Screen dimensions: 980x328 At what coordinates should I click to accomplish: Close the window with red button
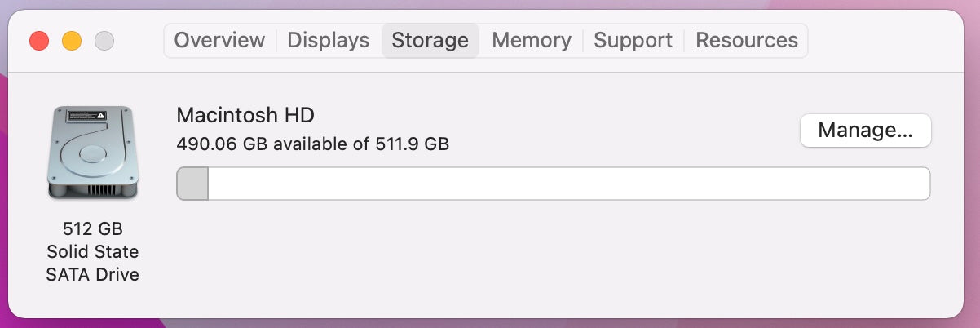(x=39, y=40)
